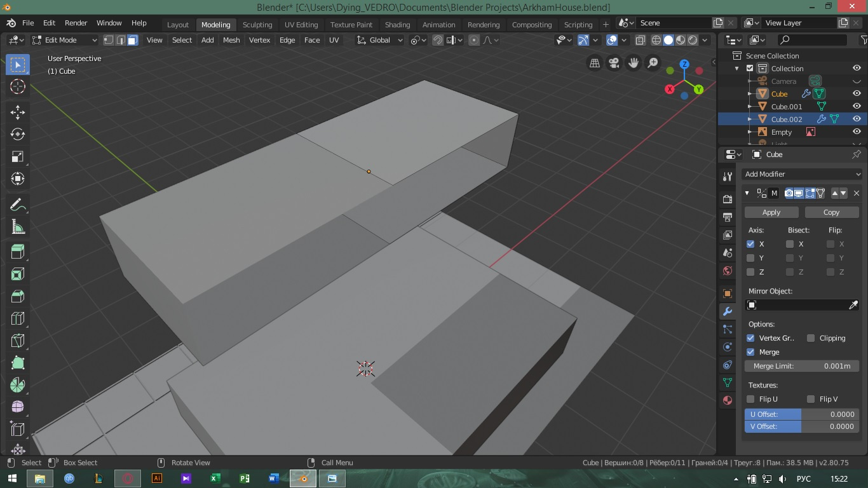Enable the Flip V checkbox

coord(811,399)
